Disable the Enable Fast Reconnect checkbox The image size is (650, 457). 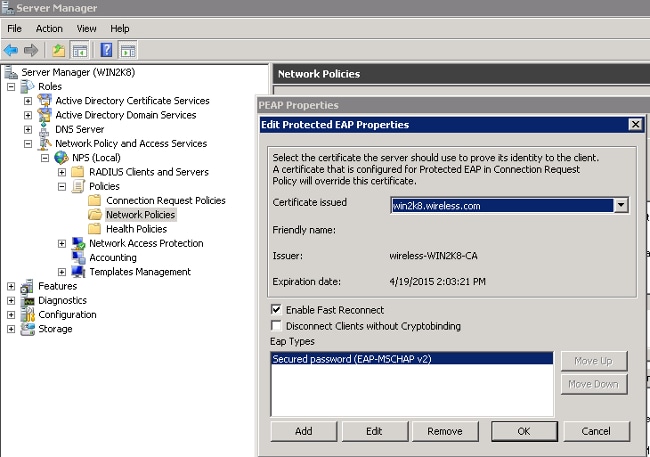coord(276,310)
